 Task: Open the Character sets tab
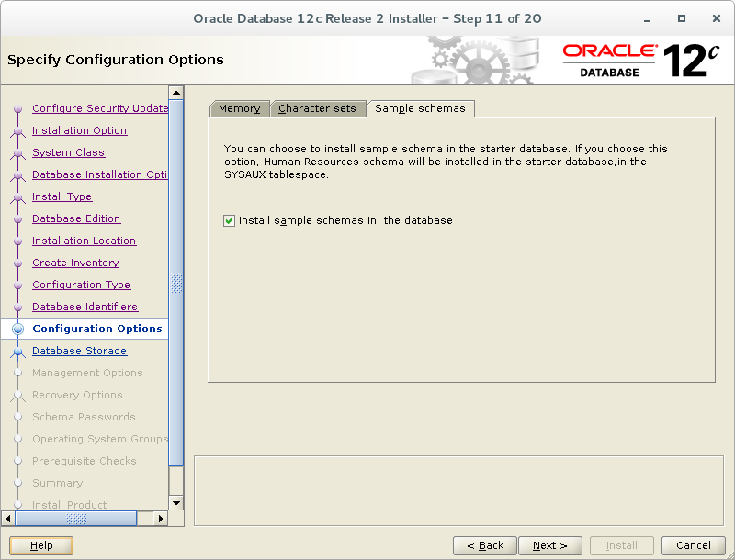[x=318, y=108]
